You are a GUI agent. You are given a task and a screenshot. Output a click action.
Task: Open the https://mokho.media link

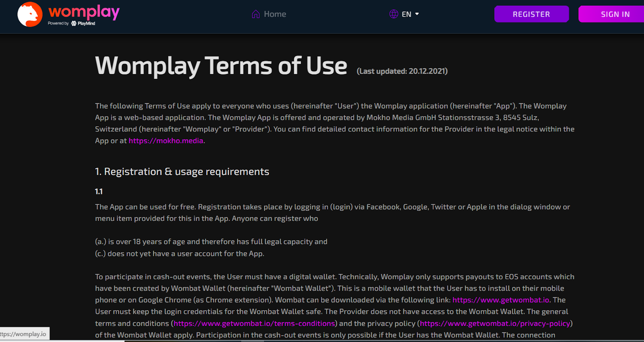[166, 141]
